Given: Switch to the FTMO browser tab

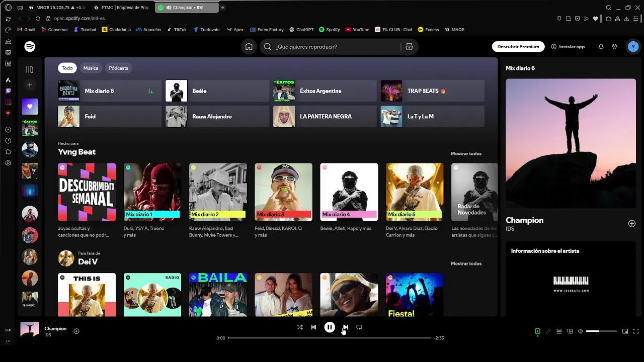Looking at the screenshot, I should [121, 8].
